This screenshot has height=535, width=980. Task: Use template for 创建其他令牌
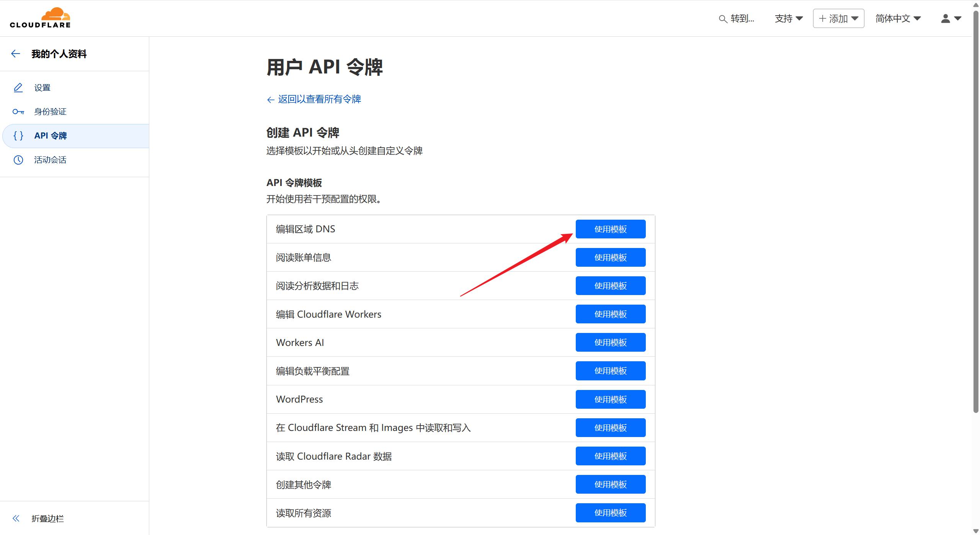(x=611, y=484)
